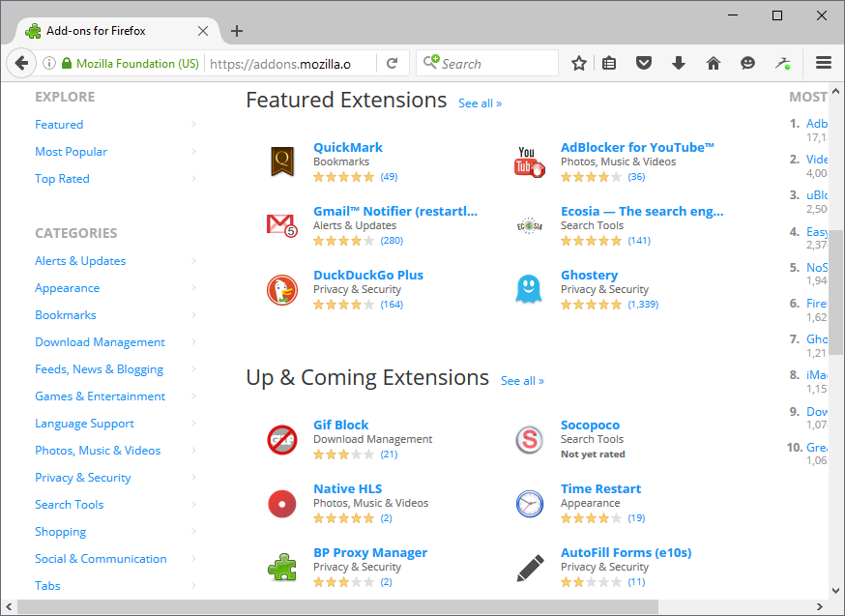Open Gmail Notifier's (280) reviews link
Viewport: 845px width, 616px height.
point(392,241)
